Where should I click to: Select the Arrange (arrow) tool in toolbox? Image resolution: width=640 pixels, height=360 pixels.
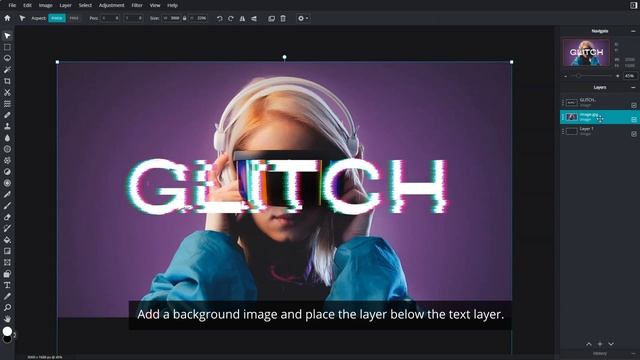pos(7,36)
